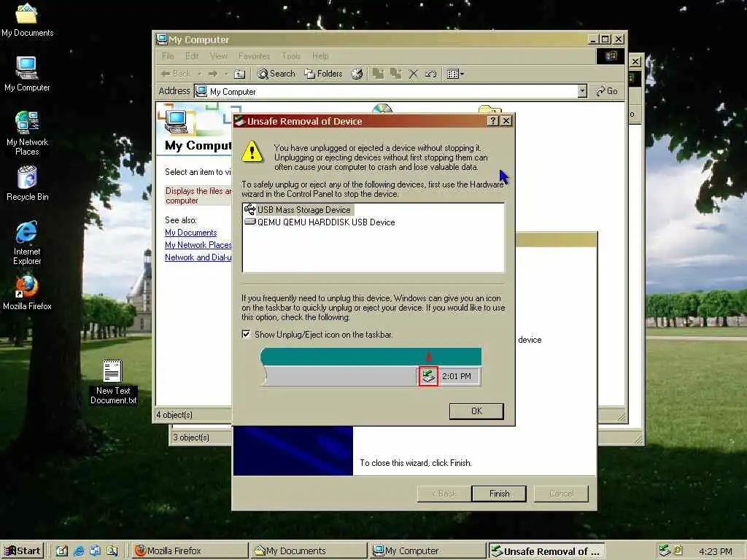
Task: Click the Search toolbar button in My Computer
Action: (276, 74)
